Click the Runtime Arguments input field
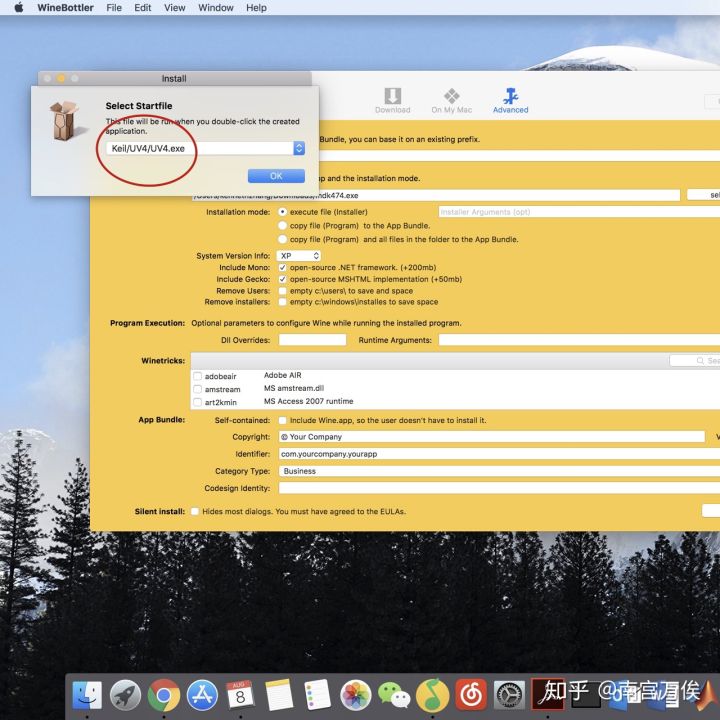The image size is (720, 720). click(x=579, y=340)
